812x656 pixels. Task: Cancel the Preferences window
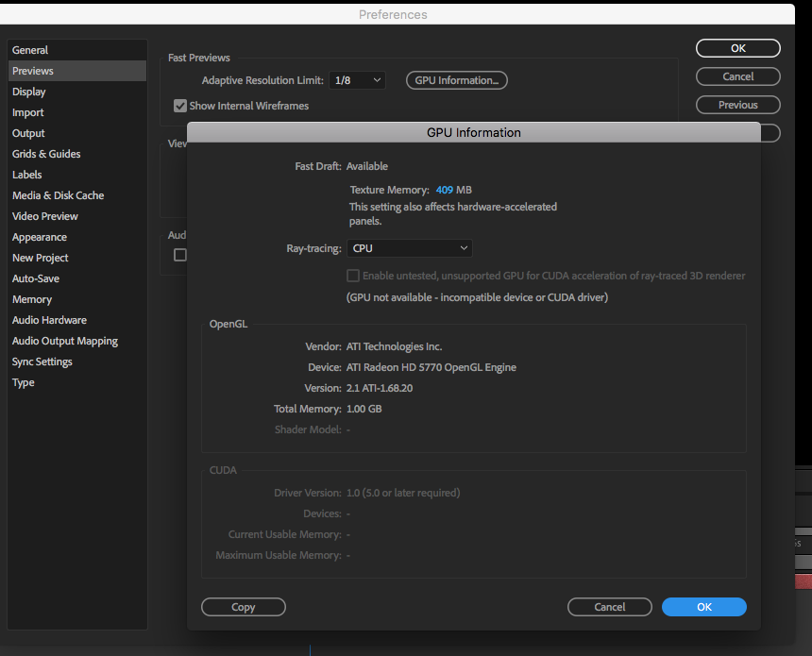(x=738, y=76)
